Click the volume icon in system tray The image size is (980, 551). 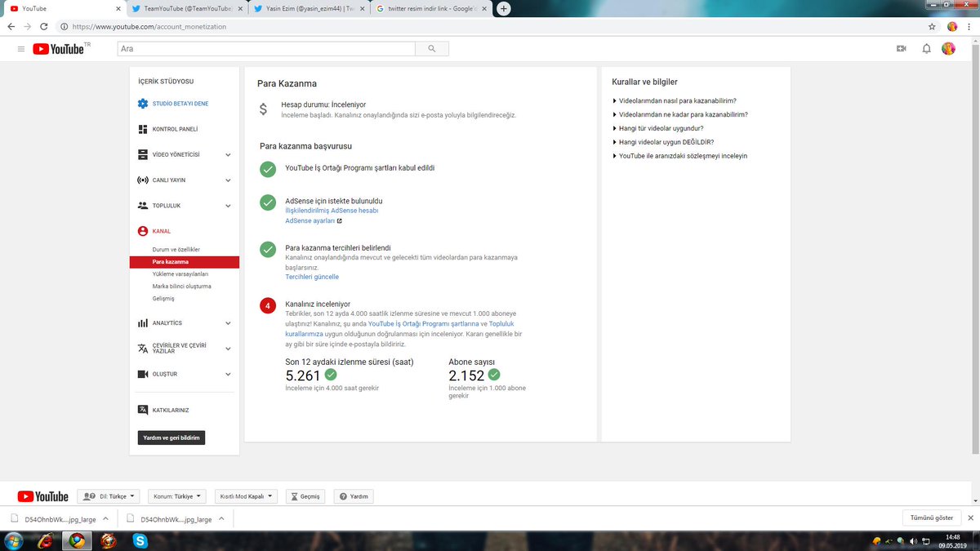pos(913,540)
